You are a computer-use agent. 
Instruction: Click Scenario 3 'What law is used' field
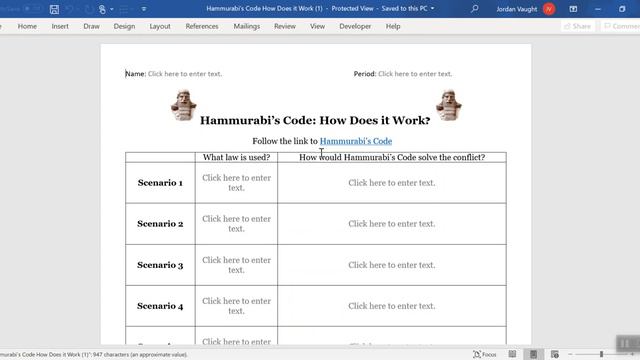(x=236, y=265)
